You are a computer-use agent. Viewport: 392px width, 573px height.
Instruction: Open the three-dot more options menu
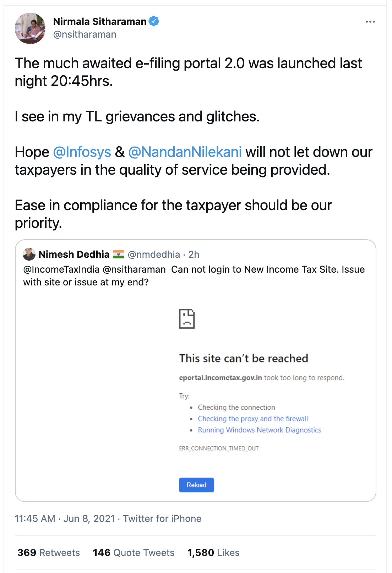coord(370,22)
